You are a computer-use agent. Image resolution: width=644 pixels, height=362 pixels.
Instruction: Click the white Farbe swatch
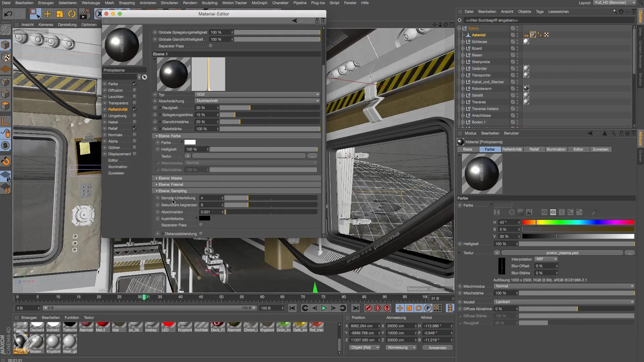click(x=190, y=142)
